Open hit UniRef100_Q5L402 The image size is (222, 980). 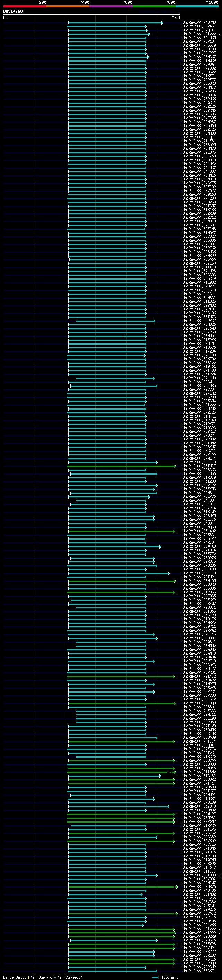pos(199,531)
